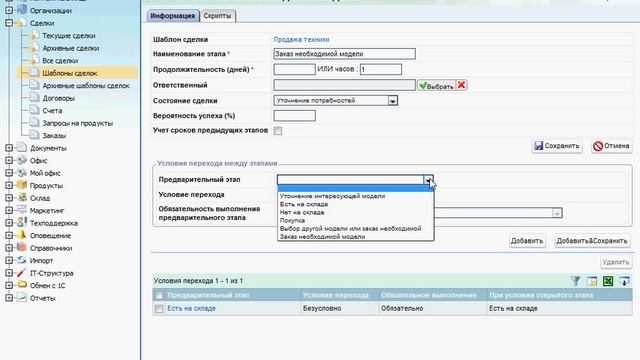
Task: Select Заказ необходимой модели dropdown option
Action: [355, 236]
